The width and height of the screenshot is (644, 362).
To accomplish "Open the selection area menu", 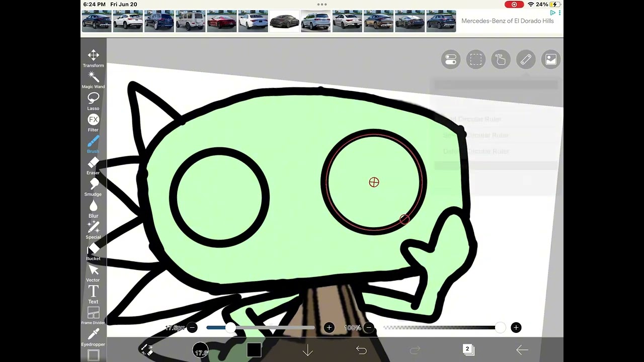I will click(x=475, y=60).
